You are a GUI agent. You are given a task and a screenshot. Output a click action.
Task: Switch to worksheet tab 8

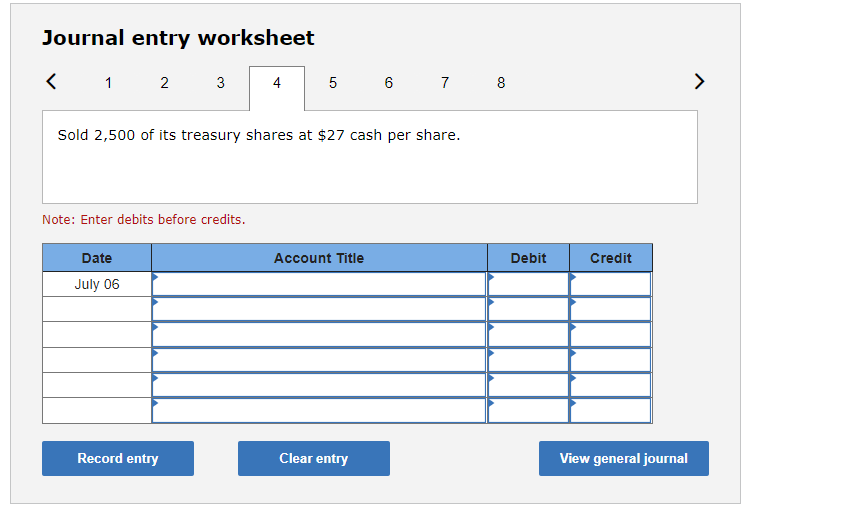click(x=501, y=83)
